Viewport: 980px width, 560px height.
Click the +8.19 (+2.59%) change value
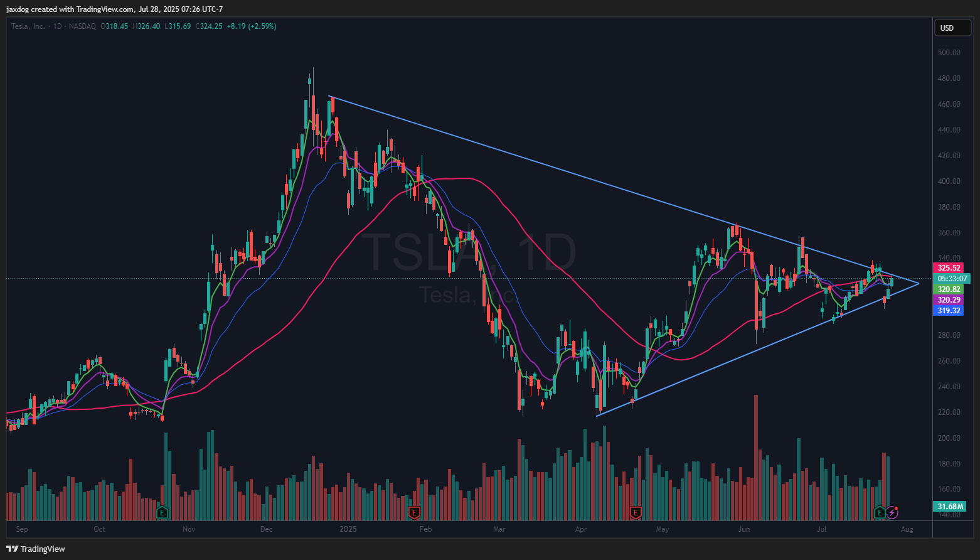point(252,26)
